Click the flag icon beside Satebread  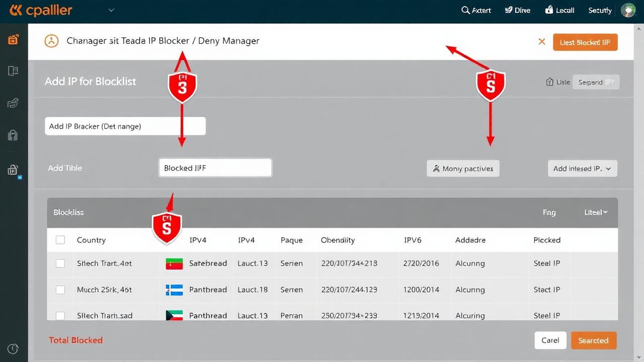coord(174,263)
